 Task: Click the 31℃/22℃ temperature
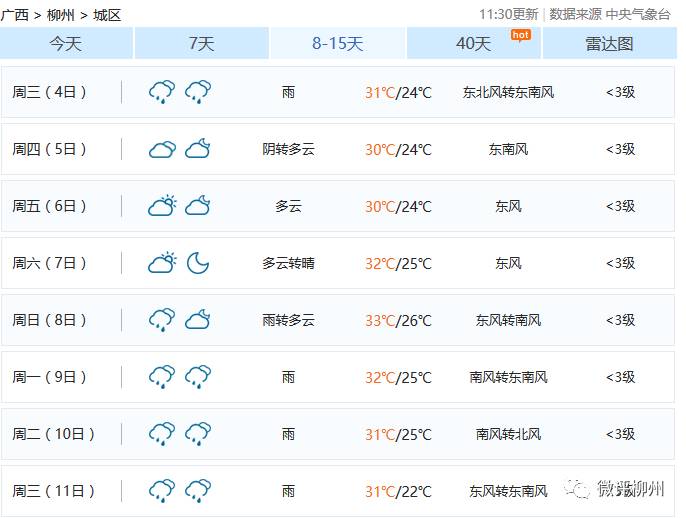pyautogui.click(x=398, y=492)
